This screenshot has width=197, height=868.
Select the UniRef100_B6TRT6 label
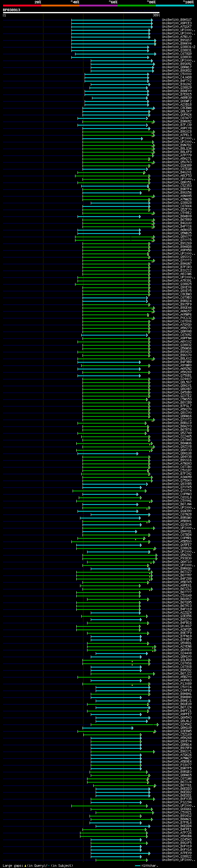pos(176,430)
